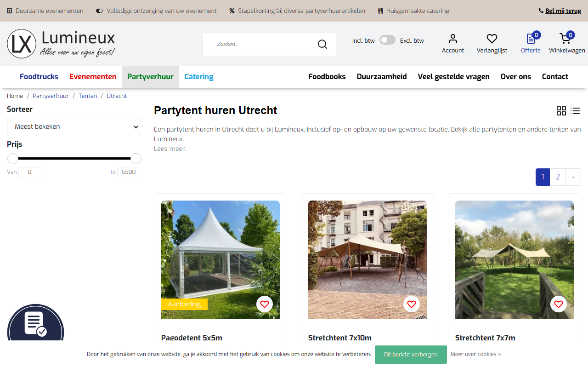Expand description with Lees meer
This screenshot has width=588, height=368.
(170, 149)
